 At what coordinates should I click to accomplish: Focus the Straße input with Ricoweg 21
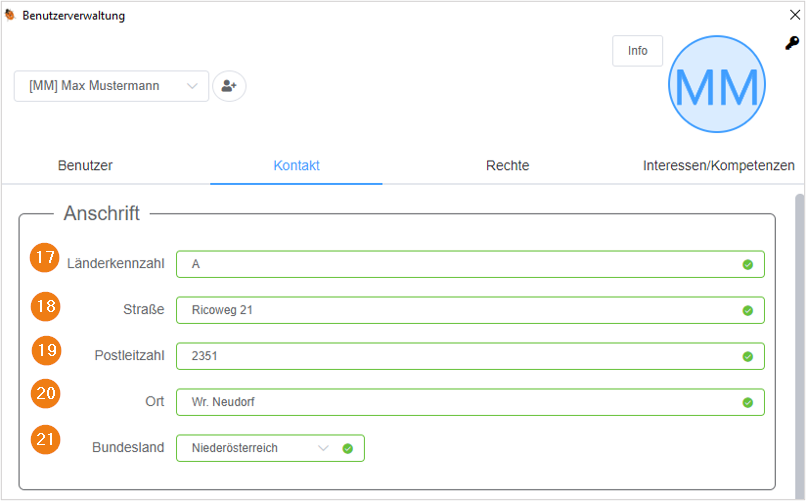(470, 310)
